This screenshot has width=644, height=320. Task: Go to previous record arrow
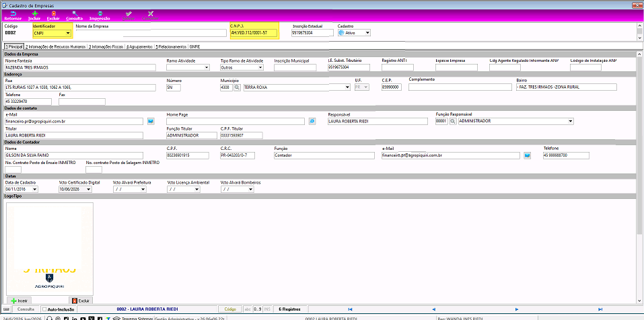point(433,309)
